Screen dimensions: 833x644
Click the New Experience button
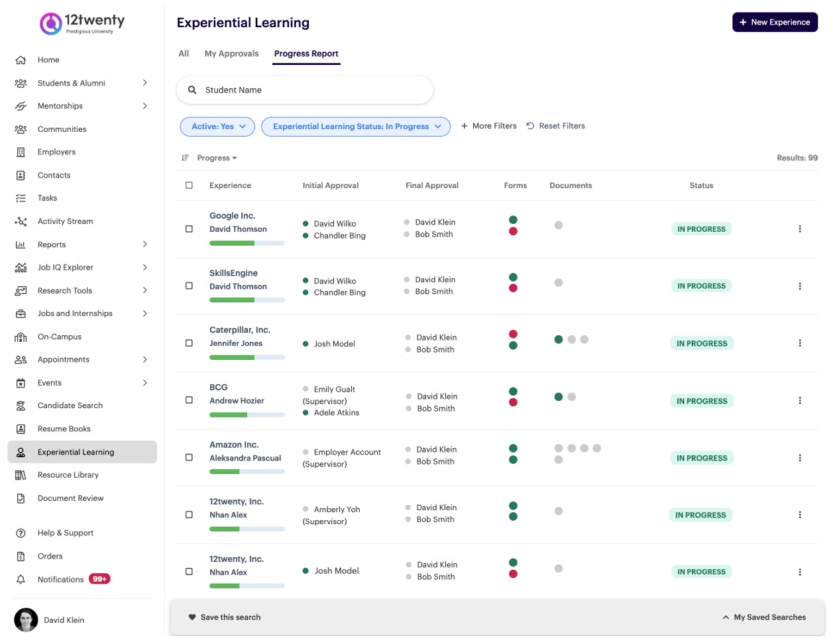775,22
